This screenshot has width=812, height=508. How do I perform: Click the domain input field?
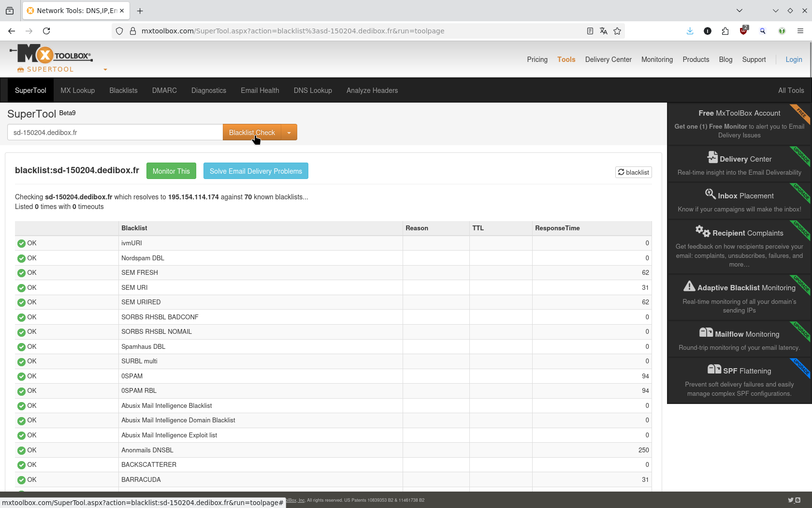tap(115, 133)
